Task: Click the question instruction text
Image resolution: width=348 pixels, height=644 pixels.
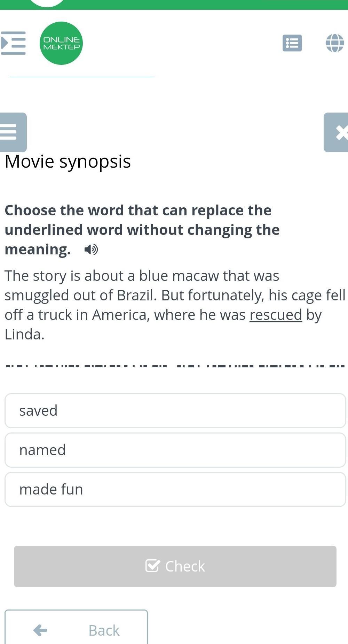Action: pyautogui.click(x=142, y=230)
